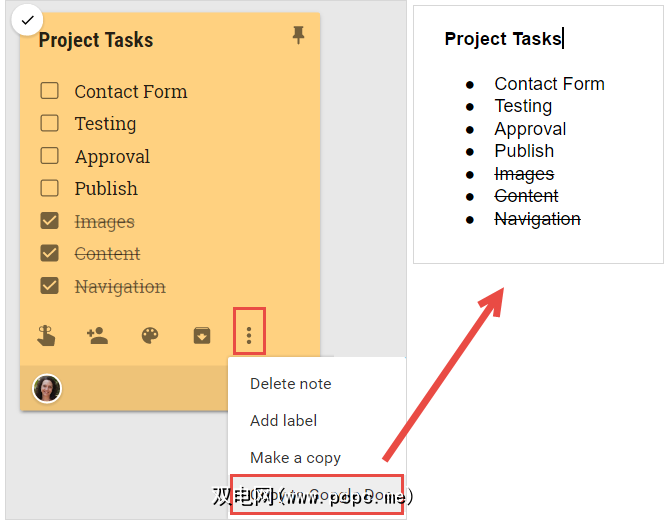Pin the Project Tasks note
Image resolution: width=670 pixels, height=520 pixels.
297,36
